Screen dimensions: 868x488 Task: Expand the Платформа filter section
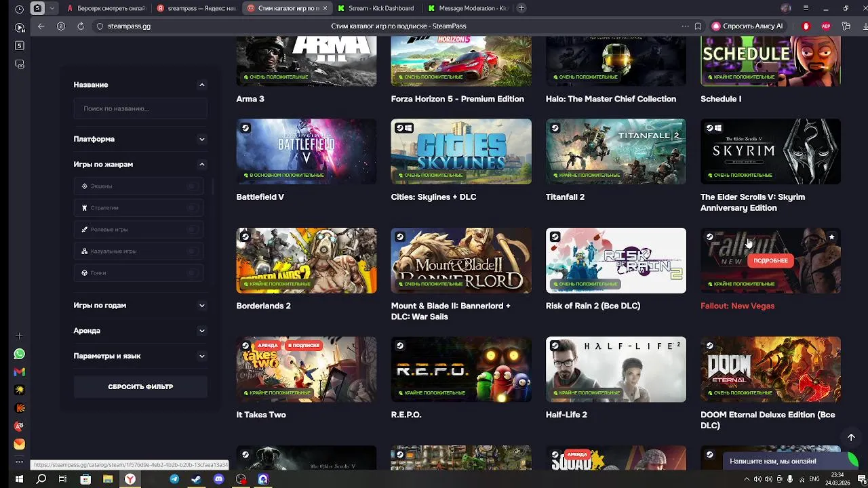point(201,139)
